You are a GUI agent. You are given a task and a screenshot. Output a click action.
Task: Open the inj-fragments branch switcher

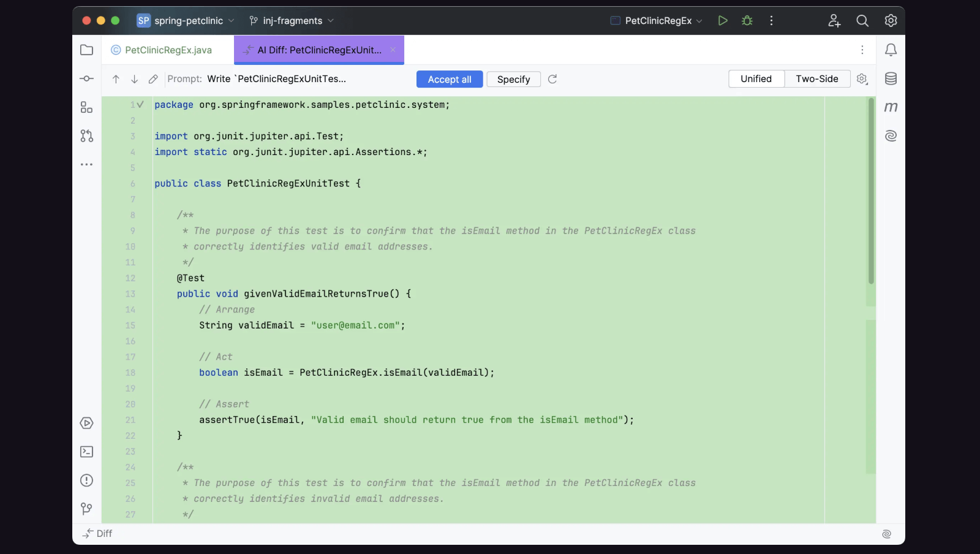pyautogui.click(x=291, y=20)
